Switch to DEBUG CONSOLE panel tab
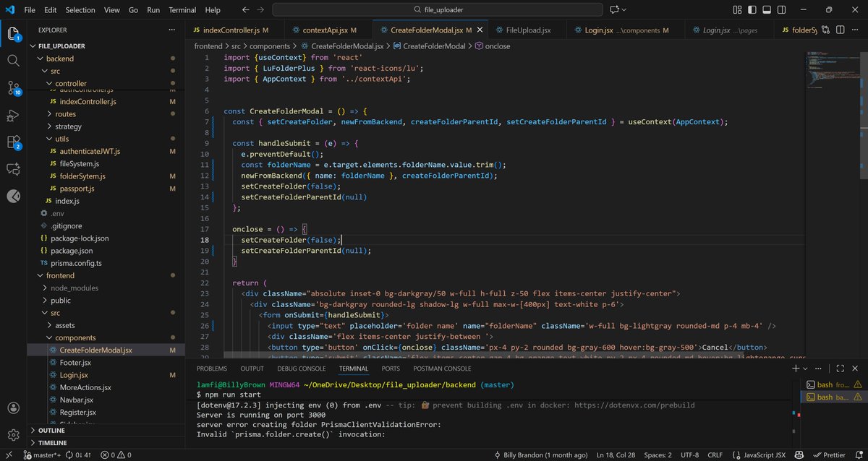 302,369
